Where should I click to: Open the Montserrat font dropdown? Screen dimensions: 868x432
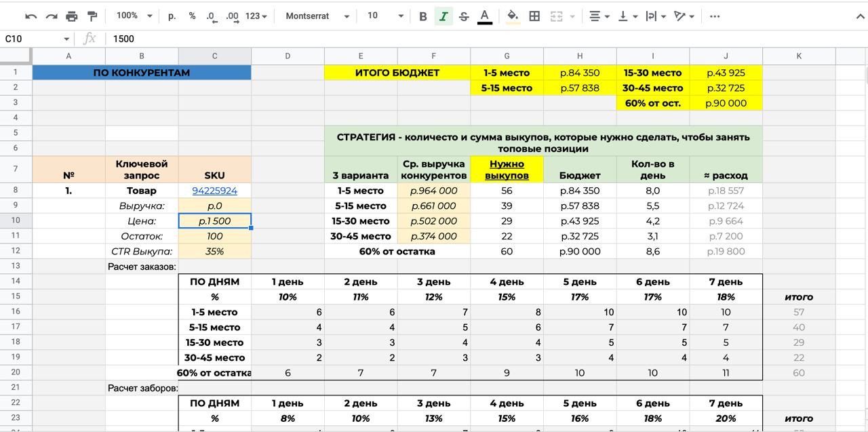tap(317, 16)
